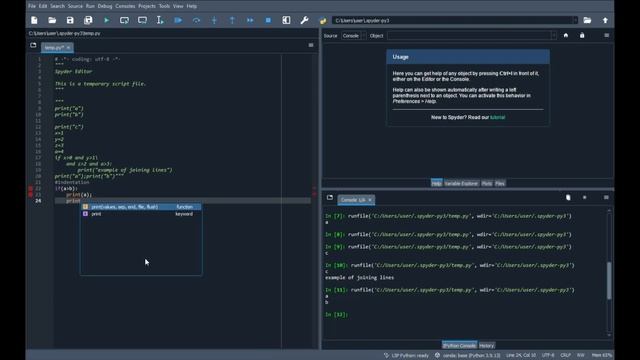Open the PYTHONPATH manager
640x360 pixels.
(x=323, y=20)
